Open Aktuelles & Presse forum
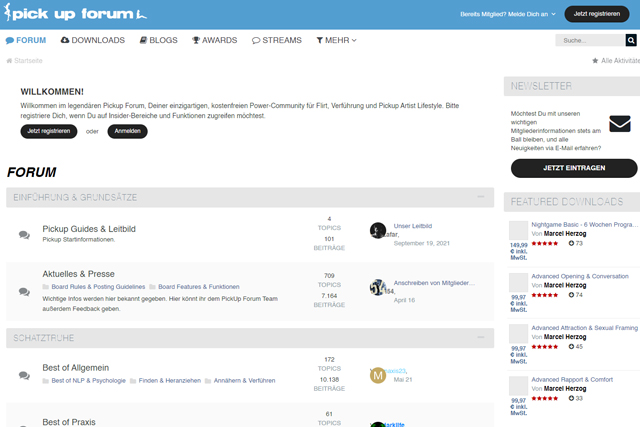This screenshot has width=640, height=427. coord(78,274)
